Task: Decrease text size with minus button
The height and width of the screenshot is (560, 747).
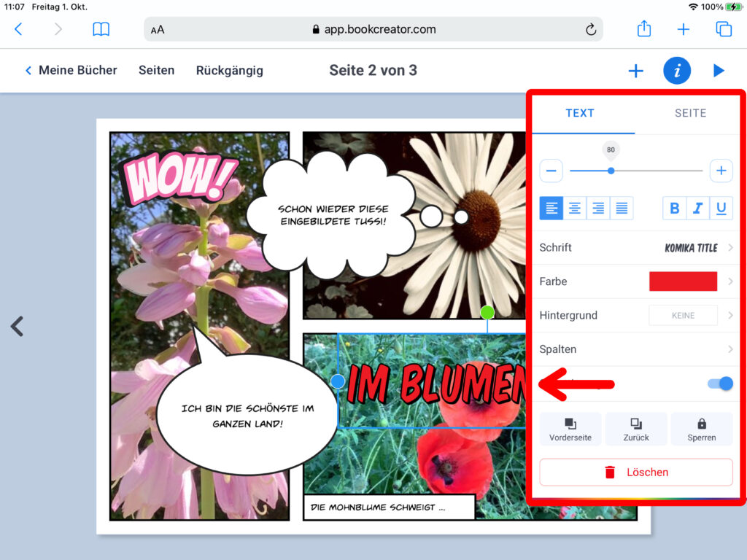Action: click(551, 171)
